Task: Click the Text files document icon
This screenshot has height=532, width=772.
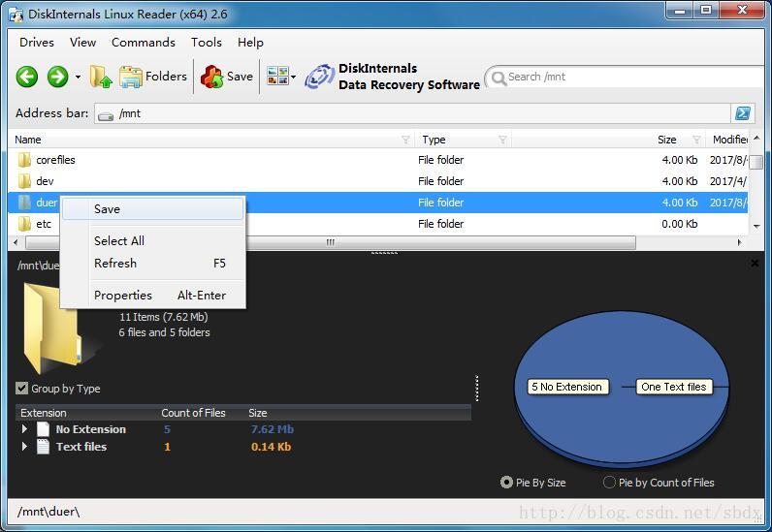Action: coord(44,447)
